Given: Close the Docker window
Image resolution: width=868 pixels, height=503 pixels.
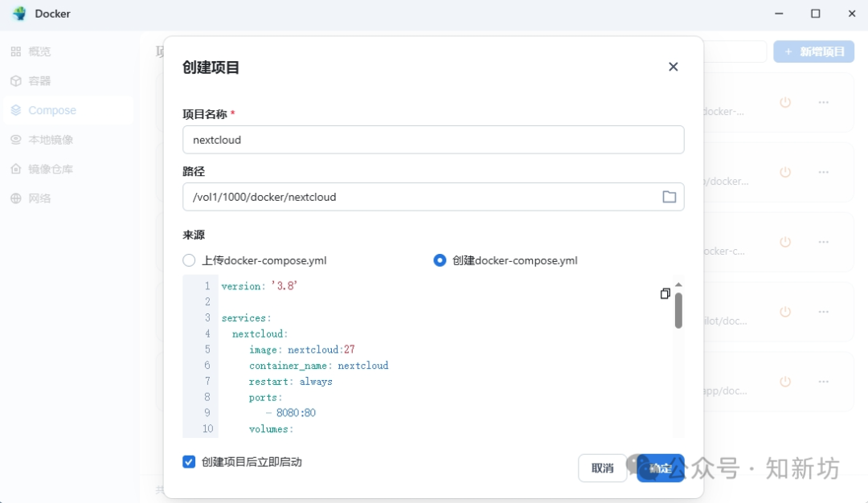Looking at the screenshot, I should (x=852, y=14).
